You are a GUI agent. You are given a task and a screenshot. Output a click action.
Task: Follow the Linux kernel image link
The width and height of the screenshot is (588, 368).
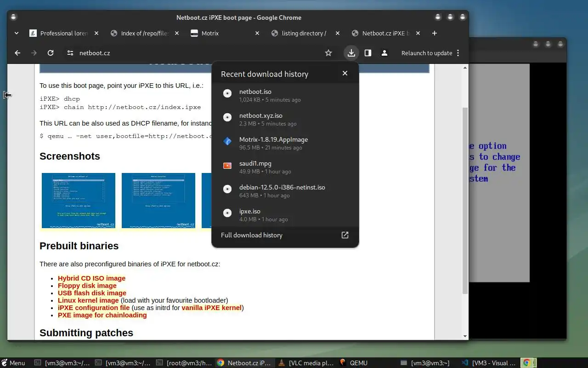pos(88,300)
